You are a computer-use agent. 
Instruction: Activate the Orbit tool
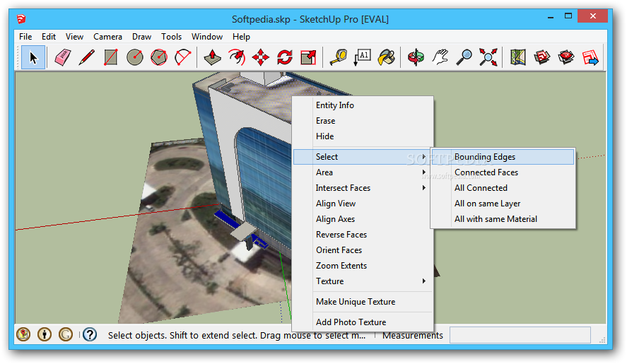click(x=416, y=57)
